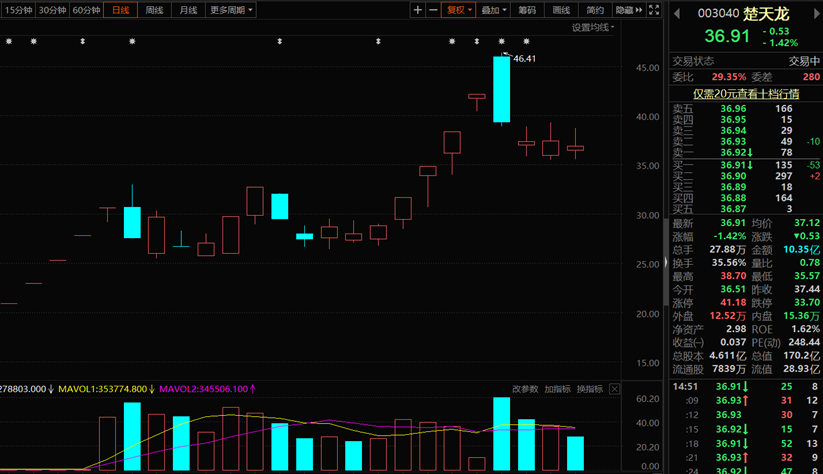The image size is (823, 474).
Task: Click the 筹码 chip distribution button
Action: point(527,10)
